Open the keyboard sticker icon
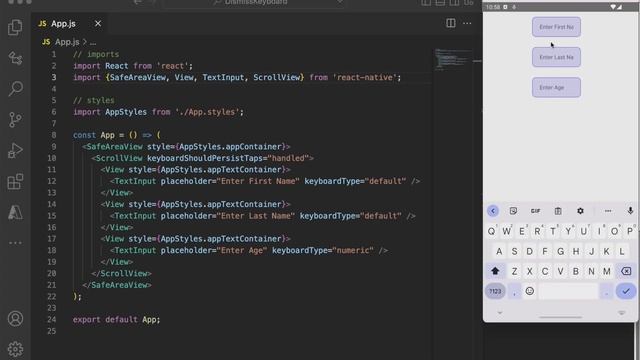This screenshot has width=640, height=360. [x=513, y=211]
